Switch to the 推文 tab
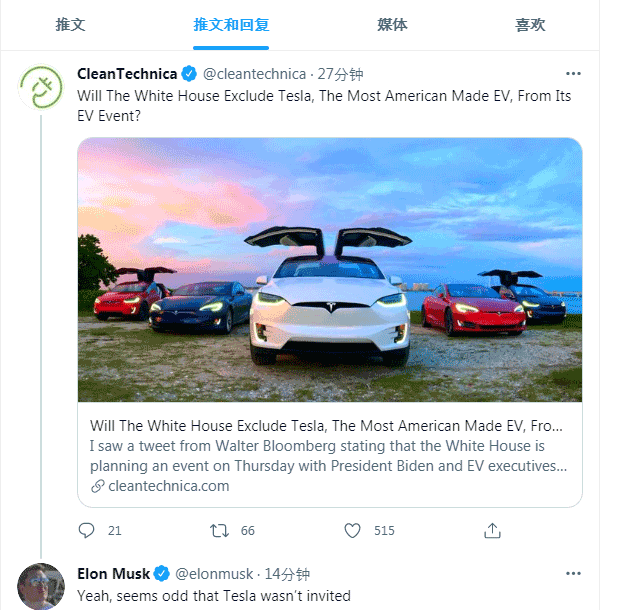 (x=70, y=25)
